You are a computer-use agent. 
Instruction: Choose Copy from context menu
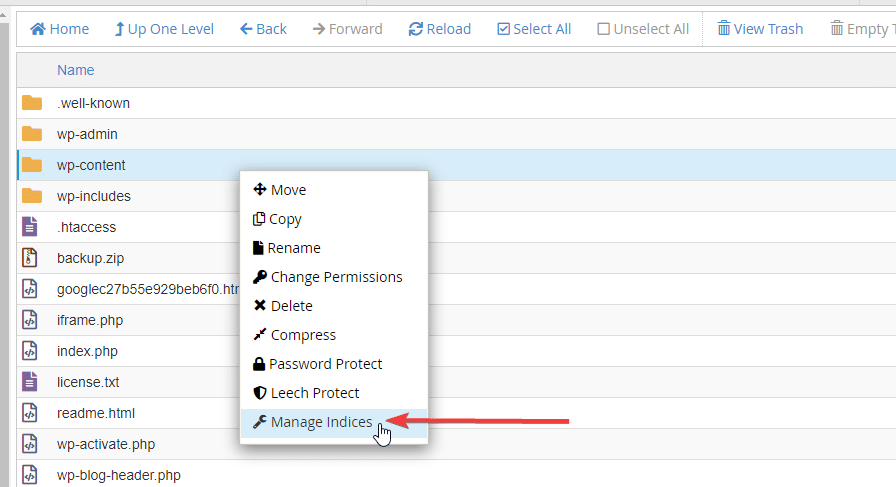(x=285, y=219)
